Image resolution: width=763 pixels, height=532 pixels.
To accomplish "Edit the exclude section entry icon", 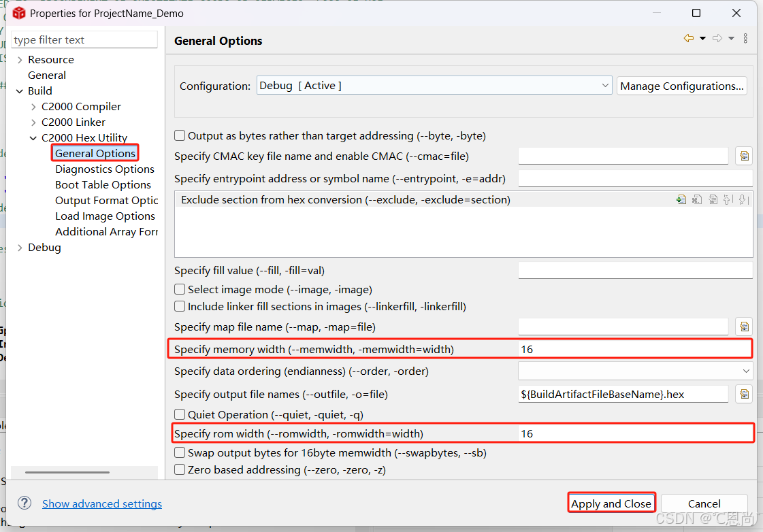I will coord(713,199).
